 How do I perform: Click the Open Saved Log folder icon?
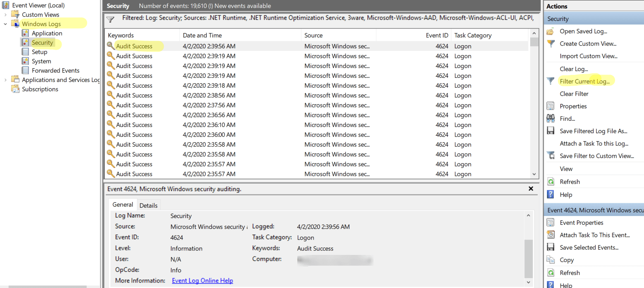[549, 31]
